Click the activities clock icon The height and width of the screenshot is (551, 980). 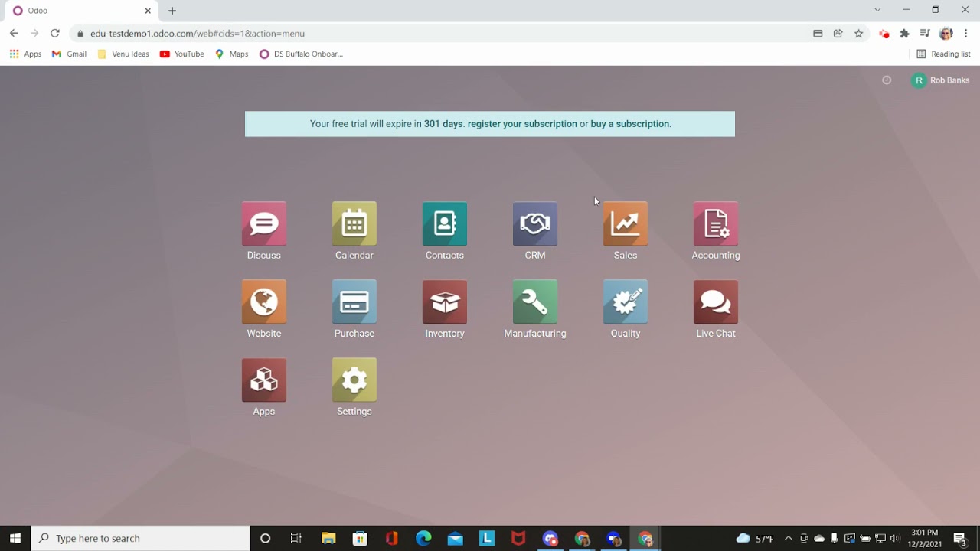pyautogui.click(x=887, y=80)
